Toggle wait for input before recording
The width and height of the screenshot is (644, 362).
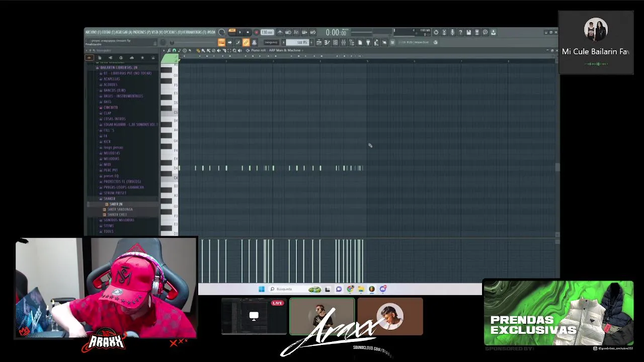point(288,32)
